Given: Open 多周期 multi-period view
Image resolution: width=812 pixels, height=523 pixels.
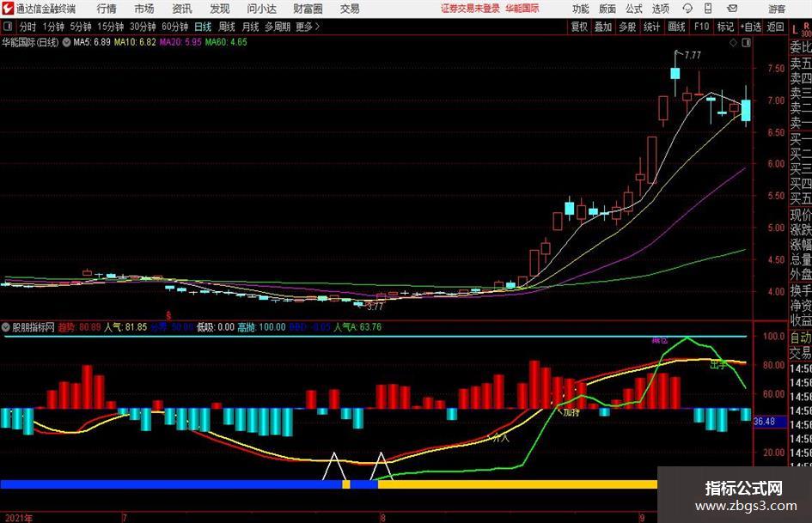Looking at the screenshot, I should click(x=278, y=27).
